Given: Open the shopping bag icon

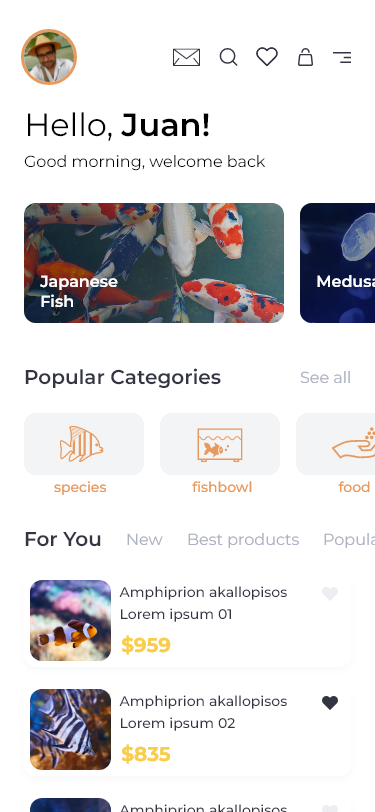Looking at the screenshot, I should [x=306, y=57].
